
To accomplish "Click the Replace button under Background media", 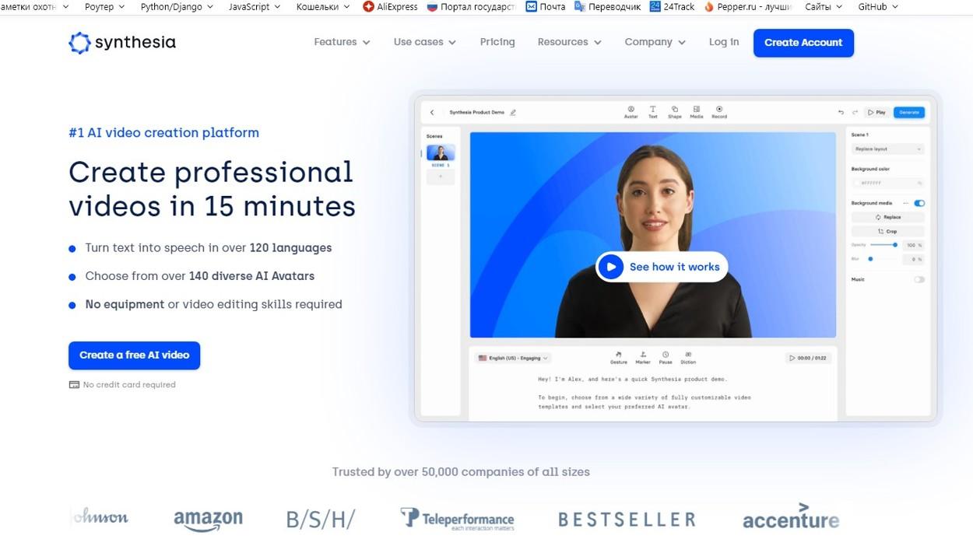I will tap(888, 217).
